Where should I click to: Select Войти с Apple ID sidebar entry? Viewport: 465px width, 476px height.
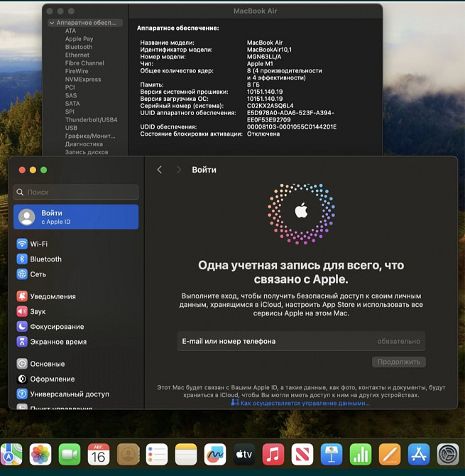pyautogui.click(x=76, y=217)
